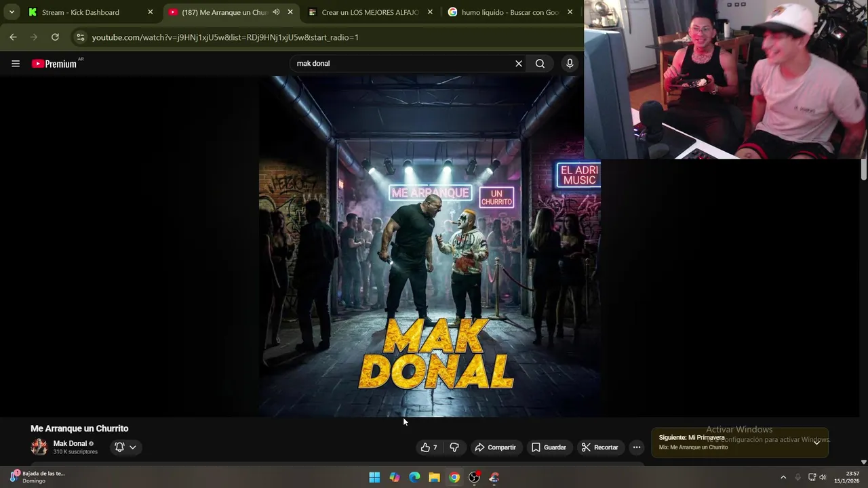Click the microphone system tray icon

[798, 477]
